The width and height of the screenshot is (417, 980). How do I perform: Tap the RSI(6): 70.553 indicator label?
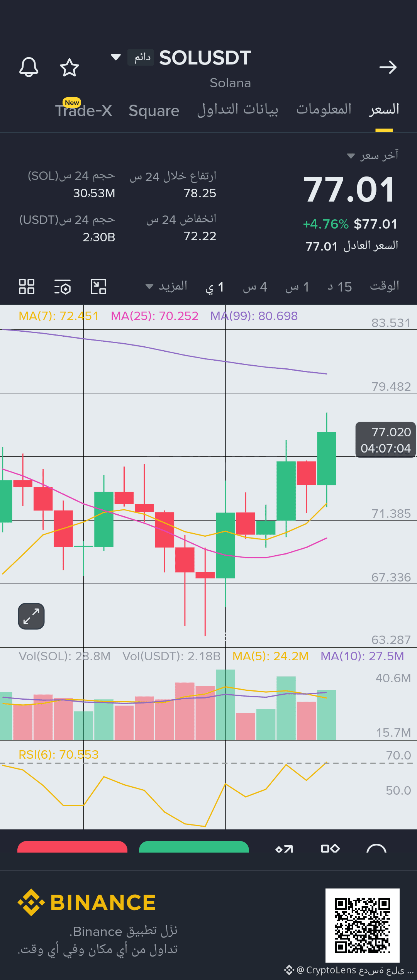[x=59, y=754]
